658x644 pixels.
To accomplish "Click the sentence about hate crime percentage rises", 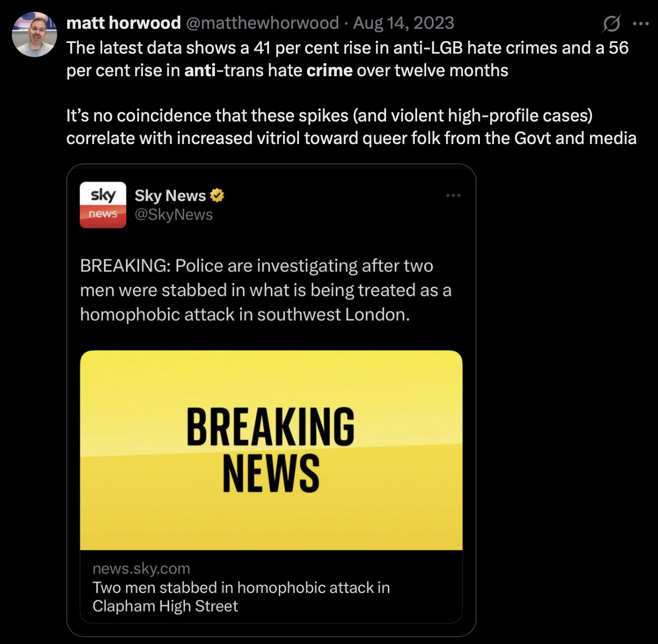I will (347, 59).
